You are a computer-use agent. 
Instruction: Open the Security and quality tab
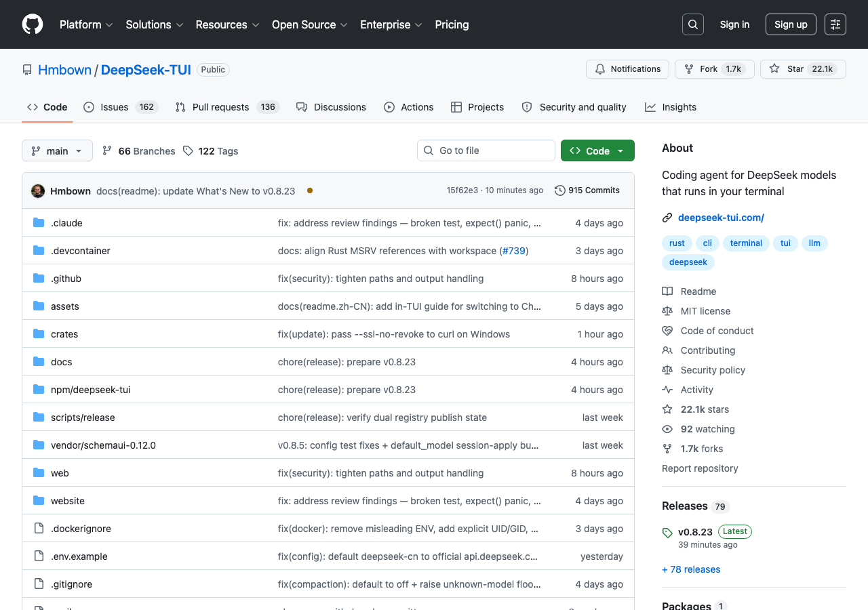(x=574, y=107)
